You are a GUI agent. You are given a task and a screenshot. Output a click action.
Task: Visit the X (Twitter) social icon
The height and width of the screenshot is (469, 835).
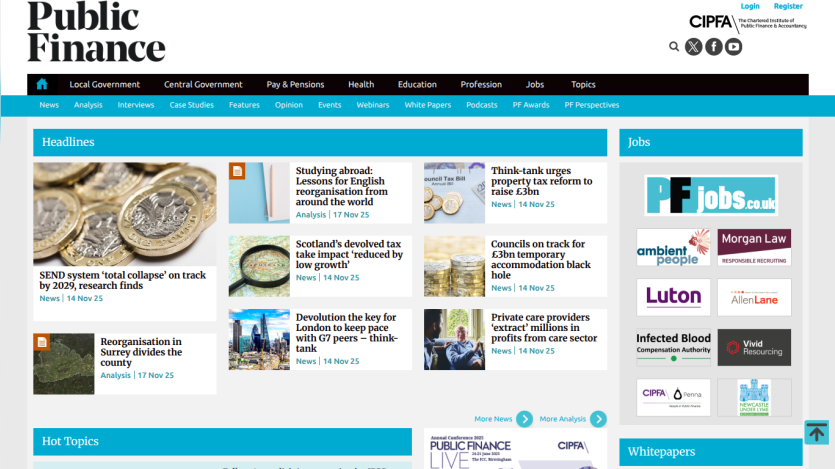coord(693,47)
